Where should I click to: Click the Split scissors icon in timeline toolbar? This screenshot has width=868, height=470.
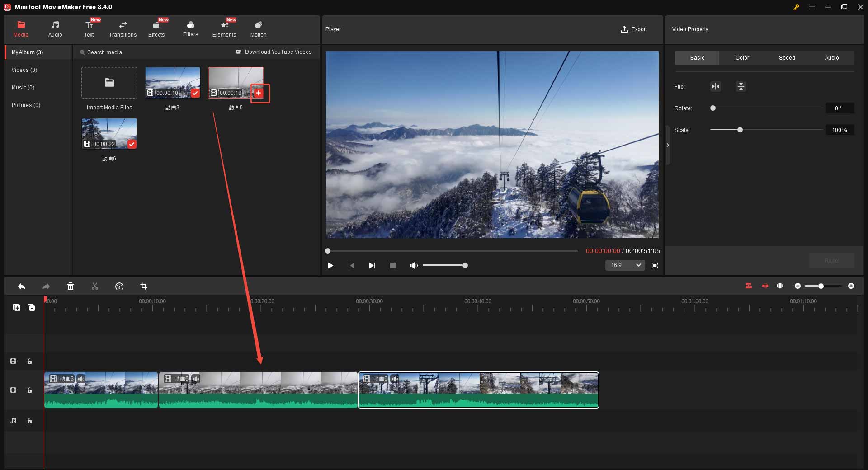(94, 286)
